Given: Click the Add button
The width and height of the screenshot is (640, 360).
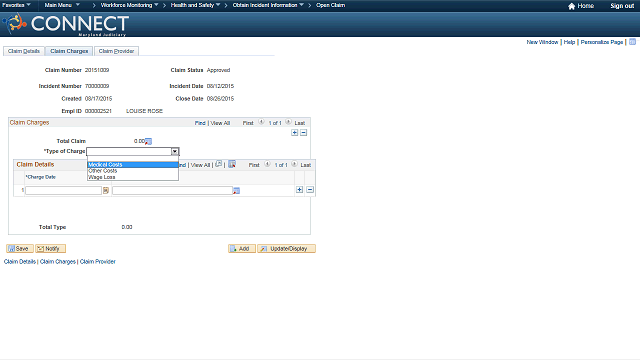Looking at the screenshot, I should click(242, 249).
